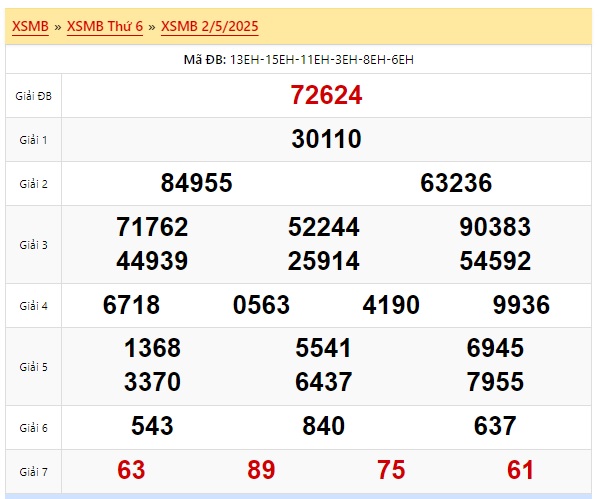Click the Giải 7 row label
This screenshot has height=499, width=599.
click(34, 472)
